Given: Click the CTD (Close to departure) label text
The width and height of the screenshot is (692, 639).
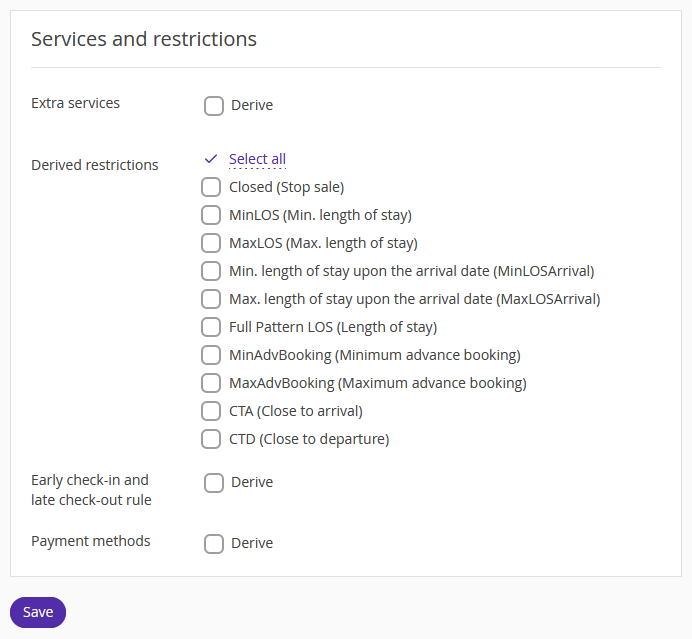Looking at the screenshot, I should tap(309, 440).
